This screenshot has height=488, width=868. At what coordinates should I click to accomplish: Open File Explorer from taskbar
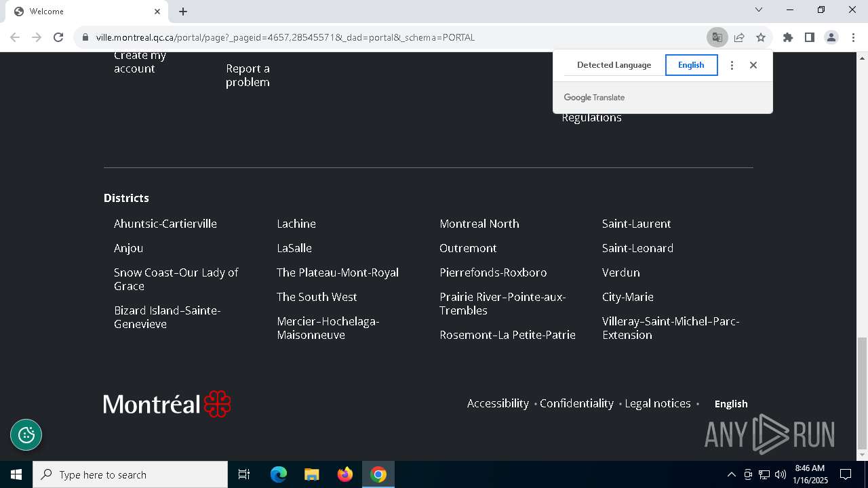[312, 474]
